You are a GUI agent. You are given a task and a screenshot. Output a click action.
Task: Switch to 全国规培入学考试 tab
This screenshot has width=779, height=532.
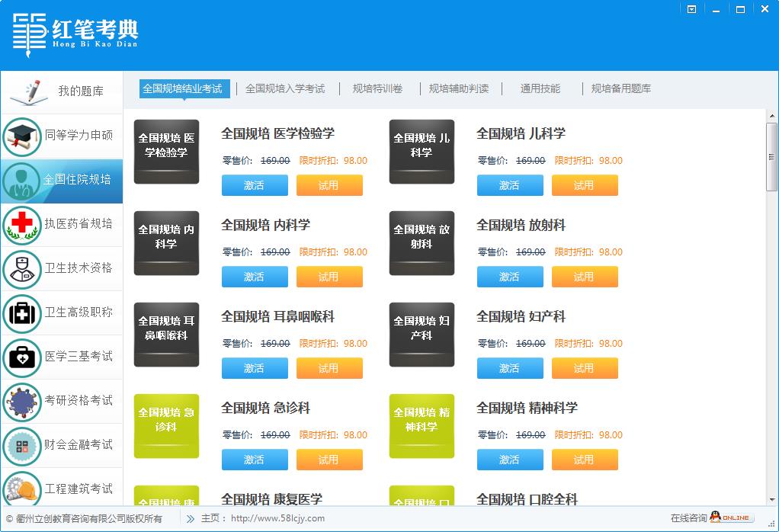click(x=285, y=88)
